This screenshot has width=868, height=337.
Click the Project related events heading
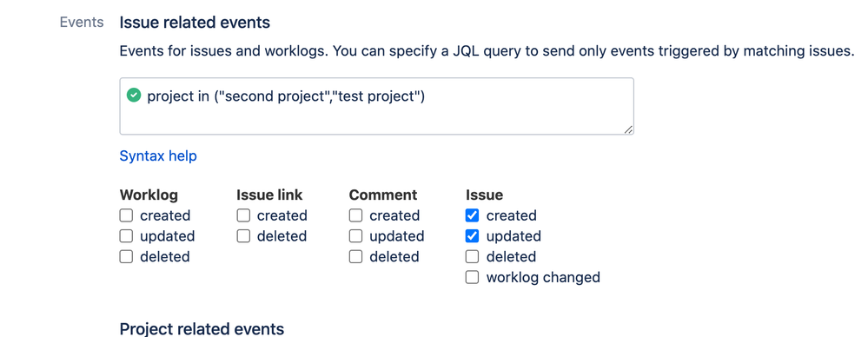pos(202,328)
